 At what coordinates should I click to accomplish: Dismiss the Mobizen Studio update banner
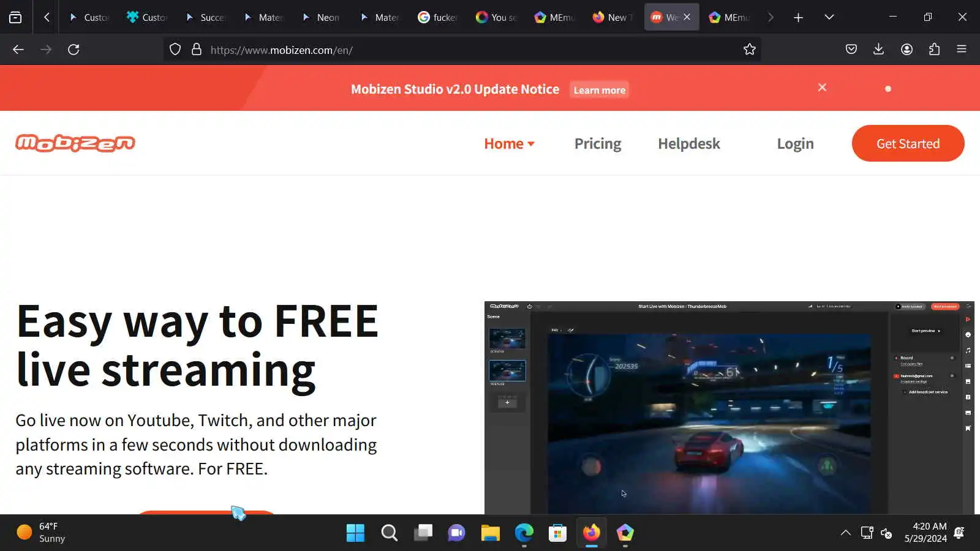822,88
